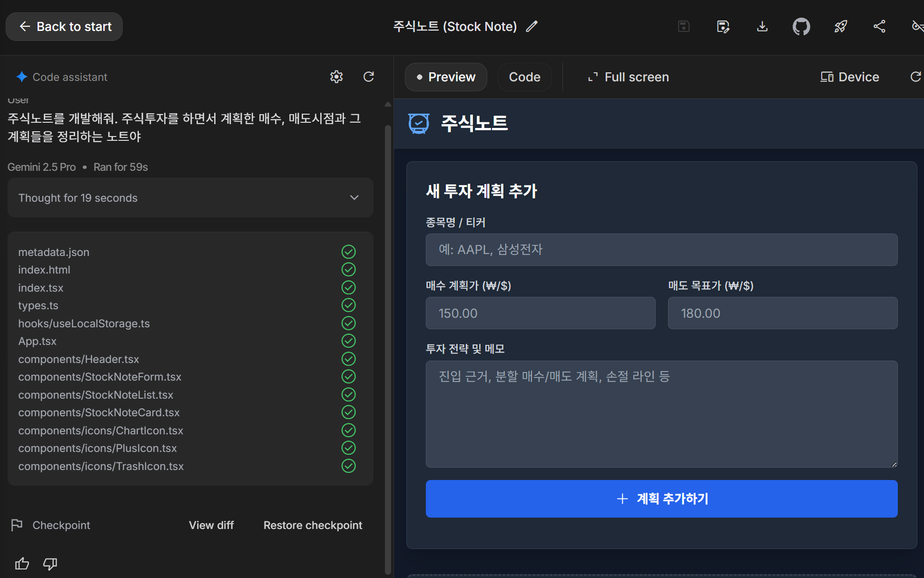The image size is (924, 578).
Task: Click the rocket deploy icon
Action: (x=841, y=27)
